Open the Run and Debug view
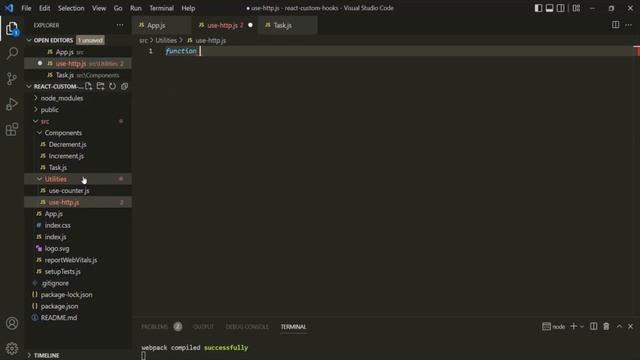 (x=12, y=104)
